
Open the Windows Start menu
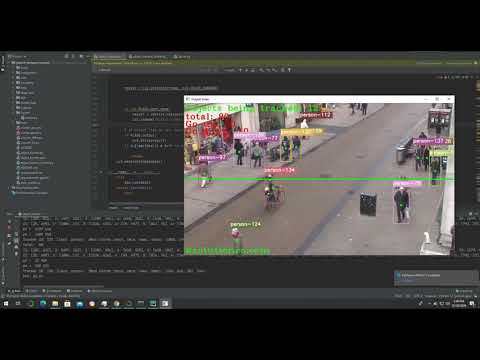point(6,303)
